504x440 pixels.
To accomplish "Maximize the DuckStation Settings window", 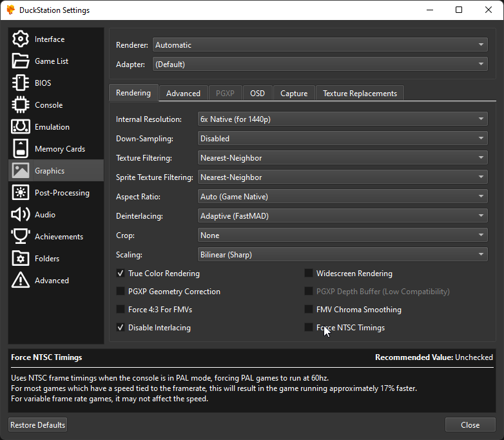I will tap(459, 10).
